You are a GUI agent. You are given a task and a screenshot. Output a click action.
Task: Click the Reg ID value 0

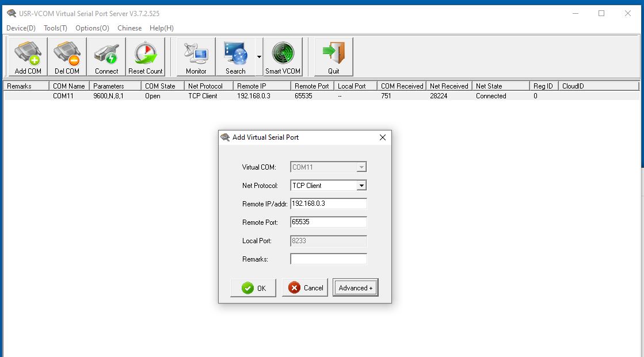pyautogui.click(x=536, y=96)
